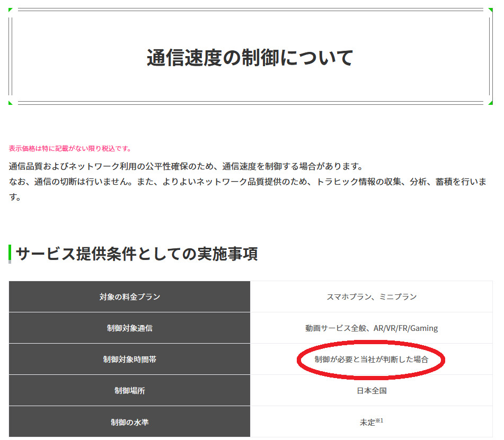Select the 制御対象通信 header cell
Viewport: 504px width, 440px height.
[129, 328]
